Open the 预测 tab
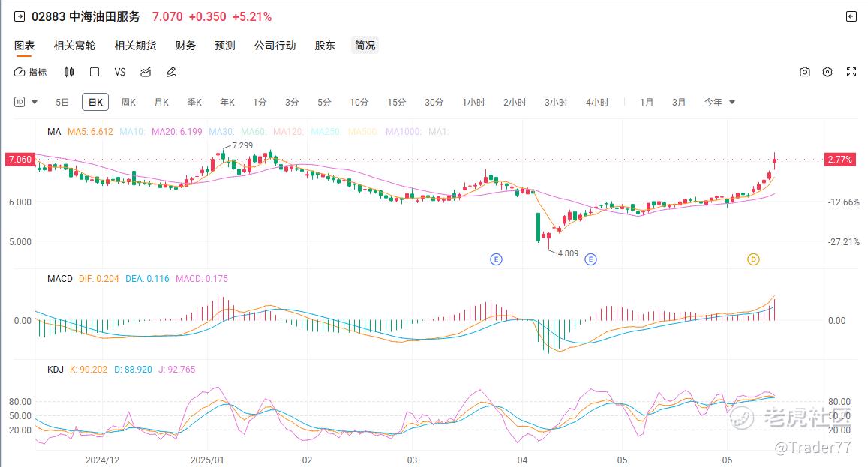This screenshot has height=467, width=868. tap(225, 46)
